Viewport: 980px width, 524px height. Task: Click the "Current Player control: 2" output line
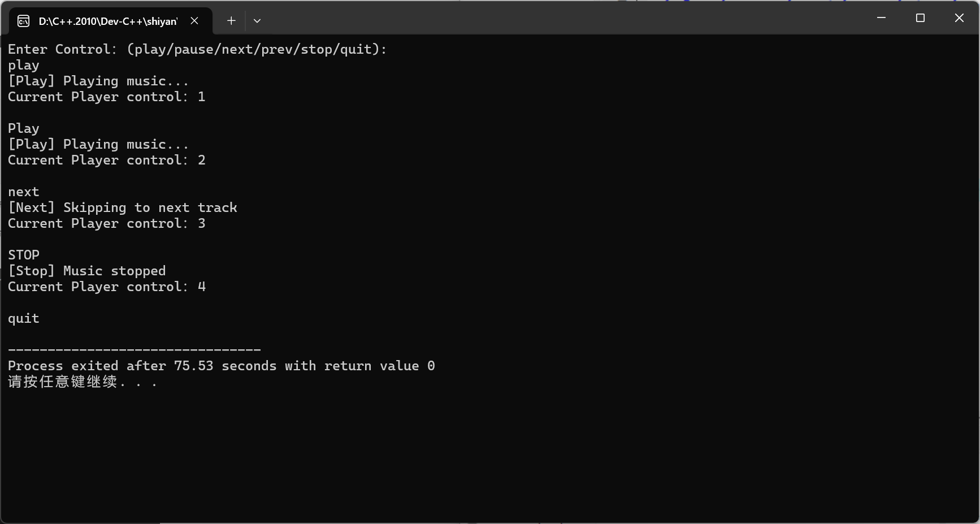[x=106, y=160]
